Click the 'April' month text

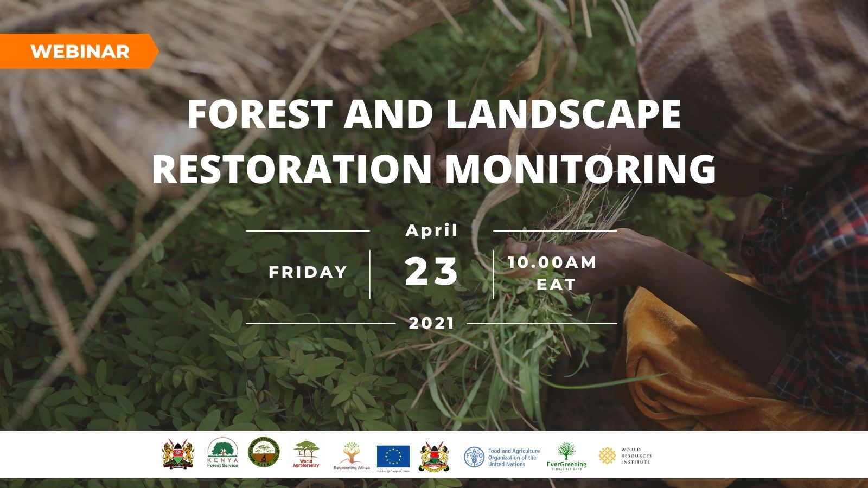coord(432,230)
